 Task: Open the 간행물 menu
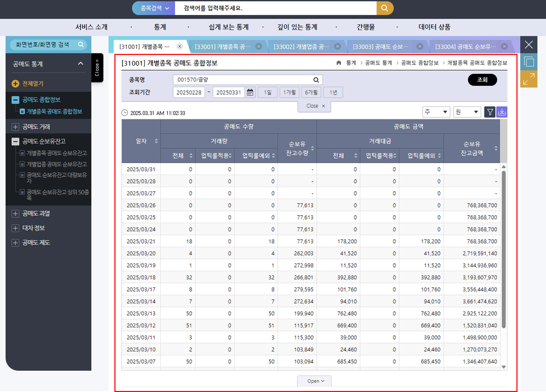pyautogui.click(x=366, y=27)
